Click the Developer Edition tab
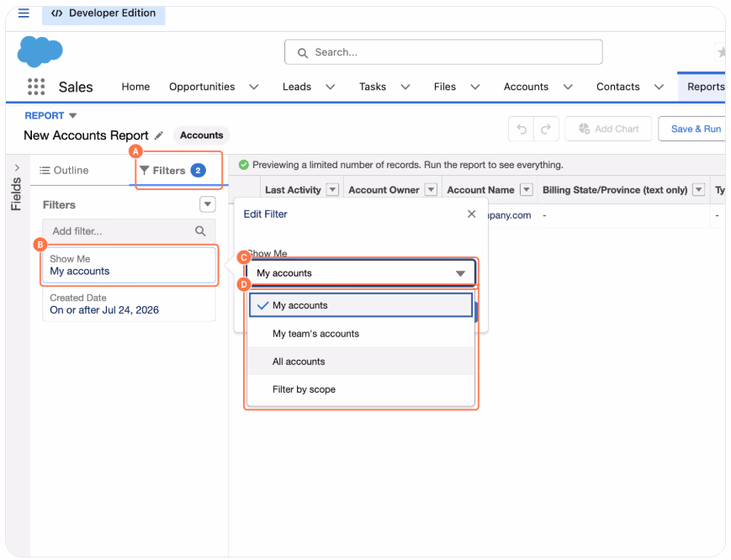Viewport: 731px width, 560px height. click(103, 13)
